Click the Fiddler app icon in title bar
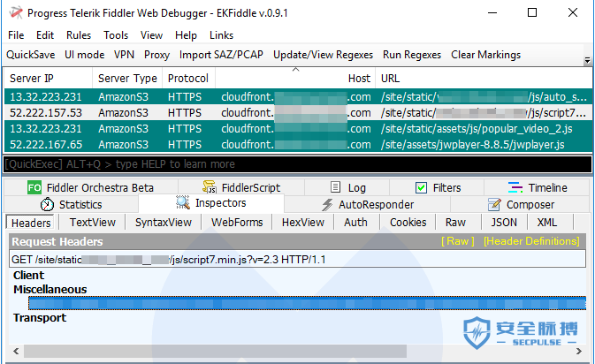 (x=16, y=13)
